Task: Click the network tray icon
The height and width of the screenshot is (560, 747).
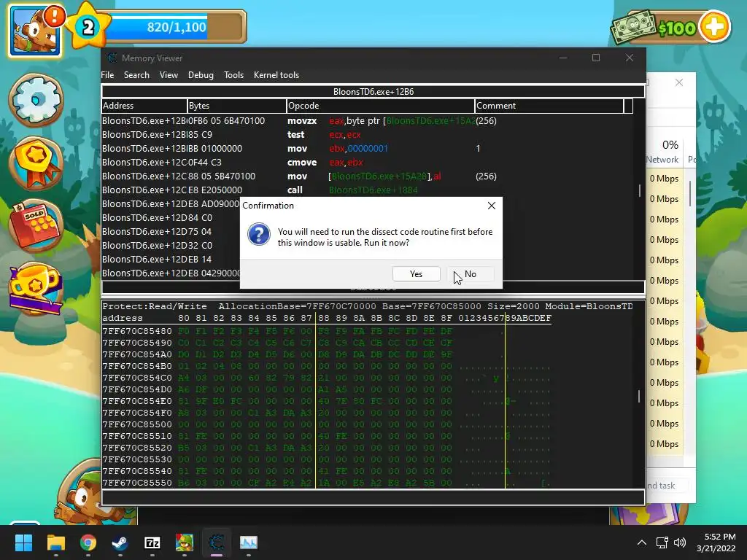Action: point(662,542)
